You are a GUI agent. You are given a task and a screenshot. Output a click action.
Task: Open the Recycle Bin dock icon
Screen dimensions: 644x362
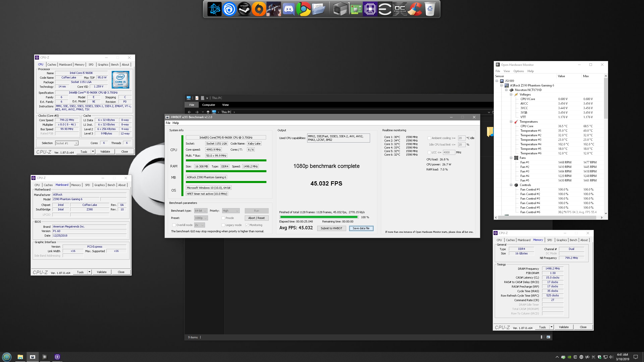pyautogui.click(x=430, y=9)
